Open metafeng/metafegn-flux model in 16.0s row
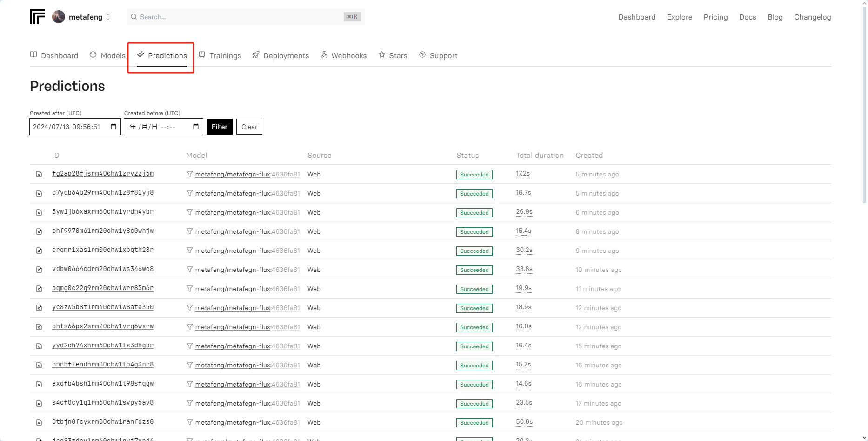 tap(247, 327)
